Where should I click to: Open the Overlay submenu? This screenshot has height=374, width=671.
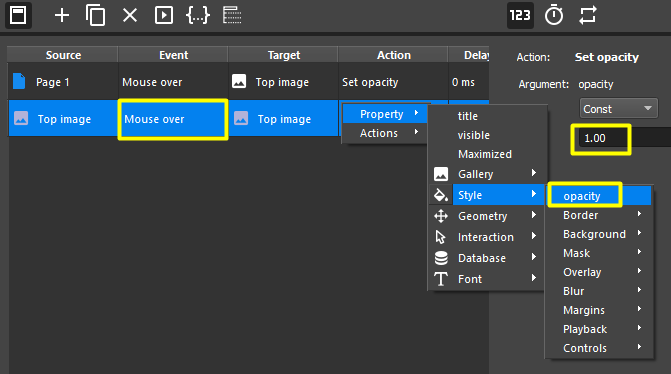click(599, 272)
